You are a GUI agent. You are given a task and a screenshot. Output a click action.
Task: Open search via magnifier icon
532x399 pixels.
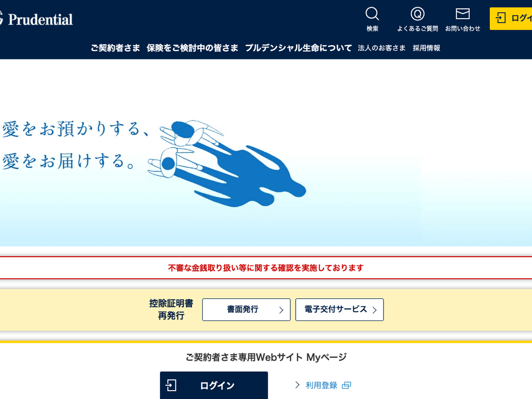pyautogui.click(x=372, y=14)
